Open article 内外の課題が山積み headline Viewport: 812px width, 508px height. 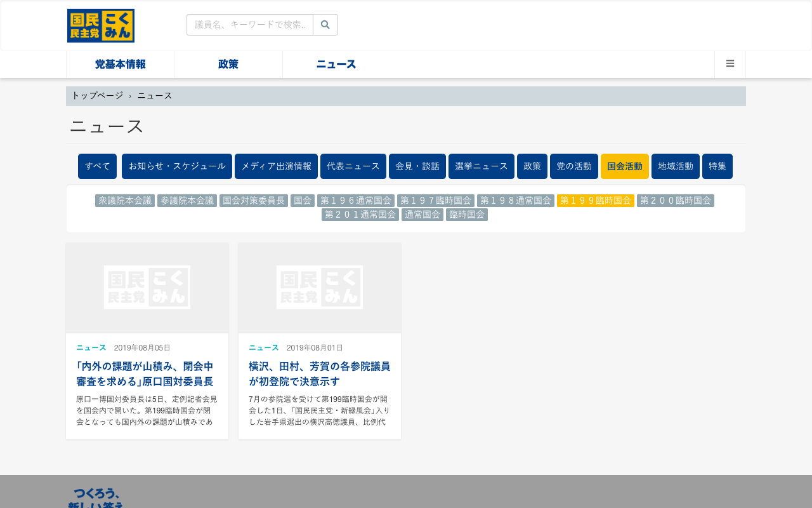(145, 374)
